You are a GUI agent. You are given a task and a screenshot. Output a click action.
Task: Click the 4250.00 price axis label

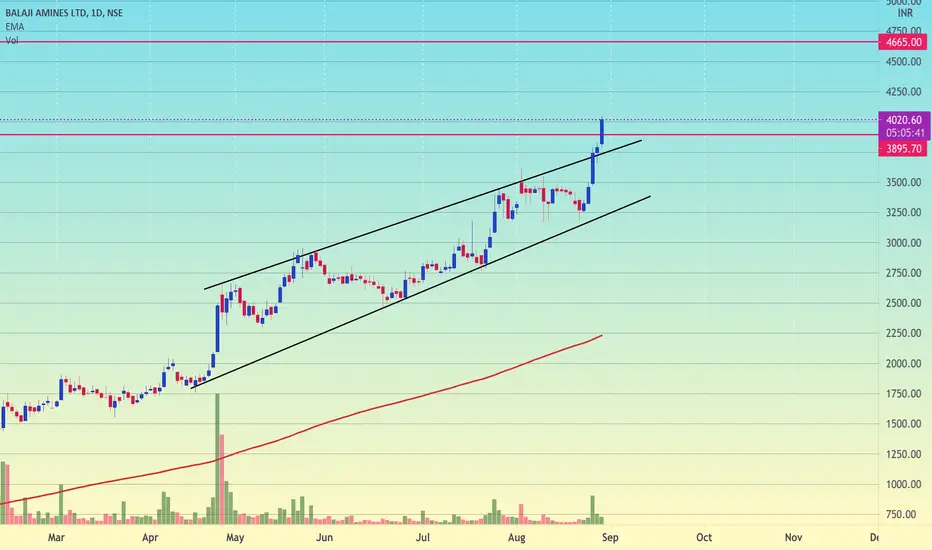tap(903, 92)
